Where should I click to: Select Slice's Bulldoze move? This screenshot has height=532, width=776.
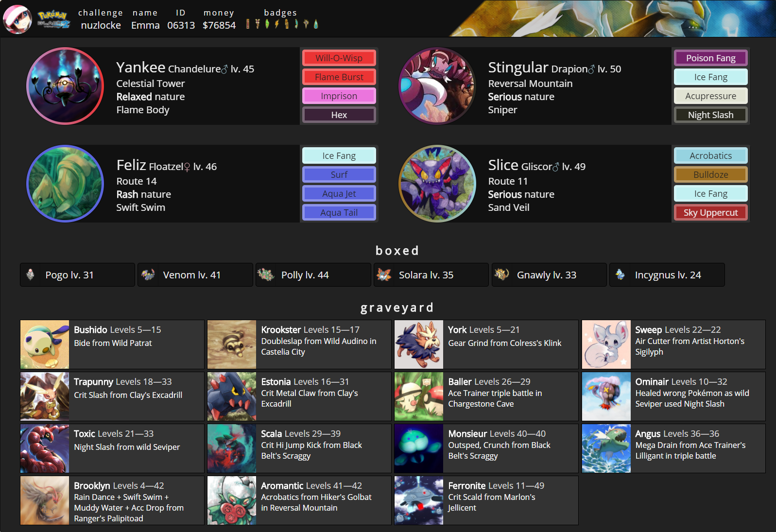click(x=711, y=175)
